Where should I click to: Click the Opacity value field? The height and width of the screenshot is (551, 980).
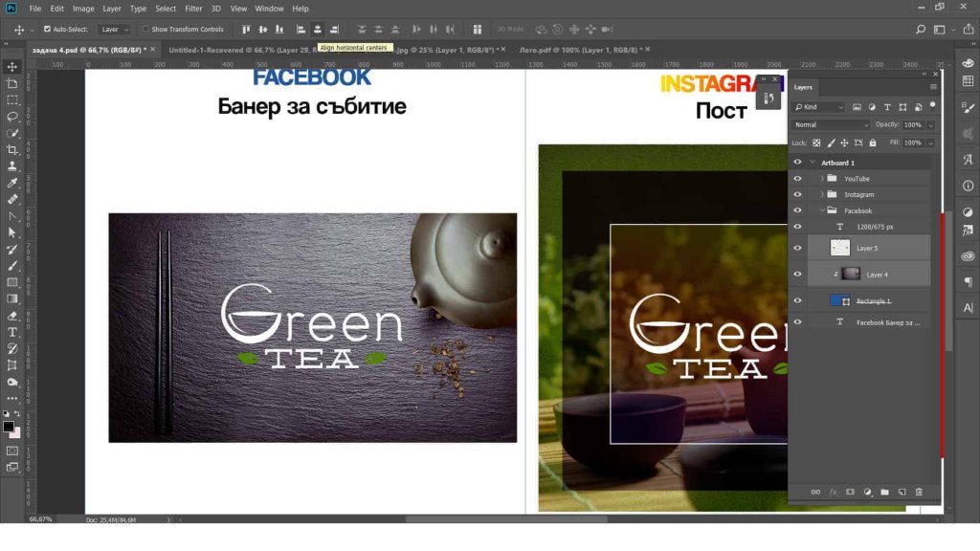pyautogui.click(x=912, y=125)
